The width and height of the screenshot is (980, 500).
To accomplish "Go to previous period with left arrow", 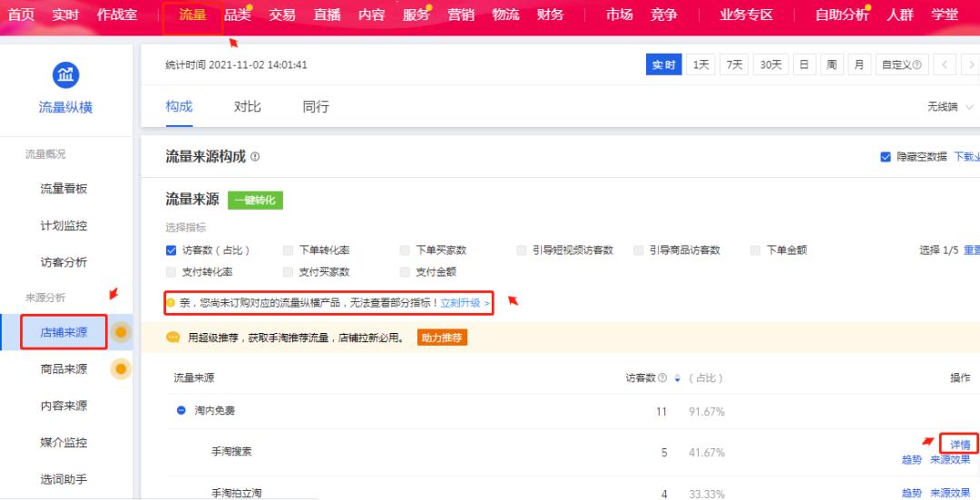I will [945, 64].
